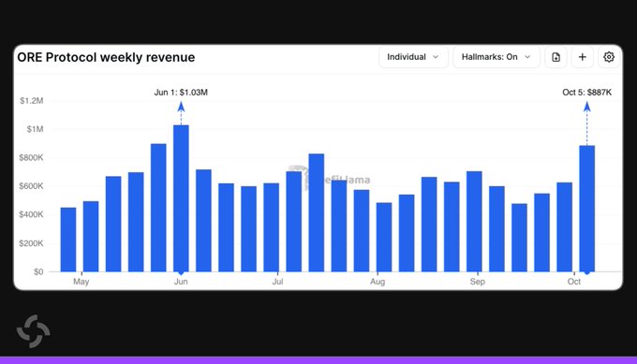The height and width of the screenshot is (364, 637).
Task: Click the 'Jun 1: $1.03M' hallmark label
Action: [181, 93]
